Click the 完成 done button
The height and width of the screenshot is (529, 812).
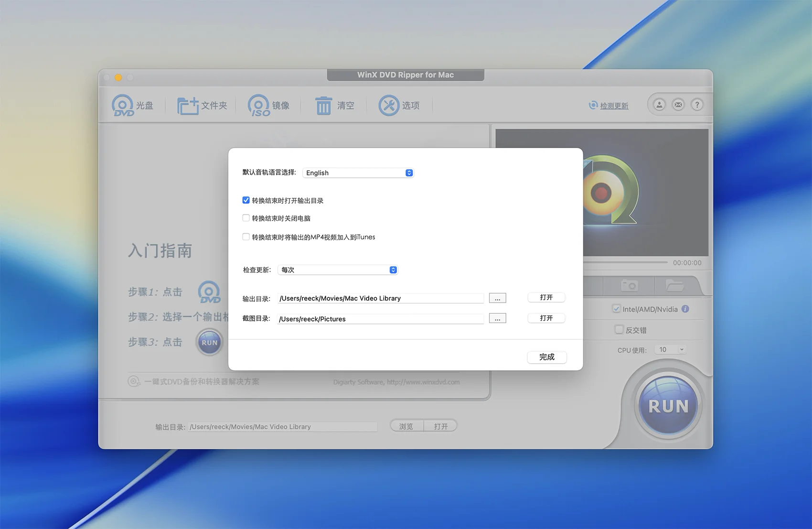[x=546, y=357]
